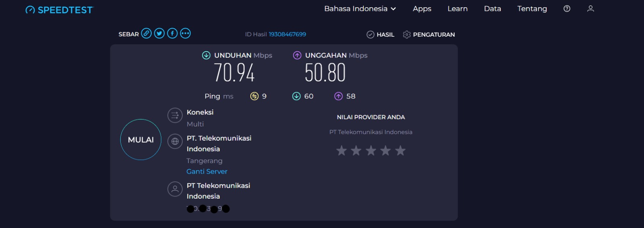Click the provider person icon

(175, 189)
